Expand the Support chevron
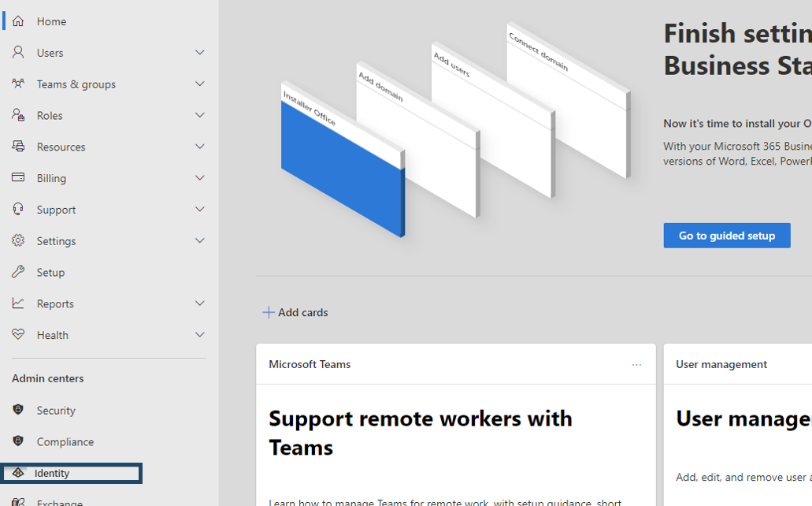The width and height of the screenshot is (812, 506). [x=199, y=209]
